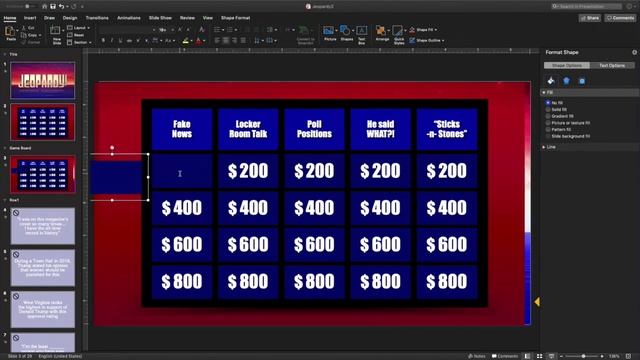Viewport: 640px width, 360px height.
Task: Click the text highlight color icon
Action: 186,40
